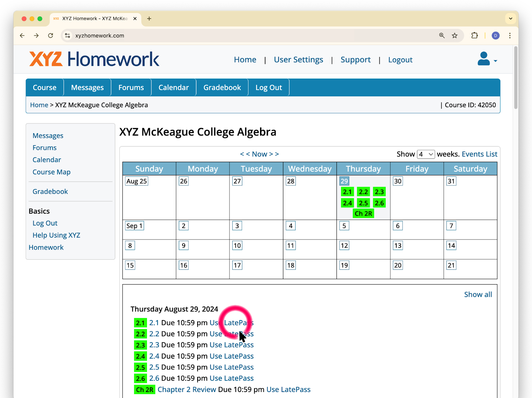Image resolution: width=532 pixels, height=398 pixels.
Task: Open the browser extensions puzzle icon
Action: [x=474, y=36]
